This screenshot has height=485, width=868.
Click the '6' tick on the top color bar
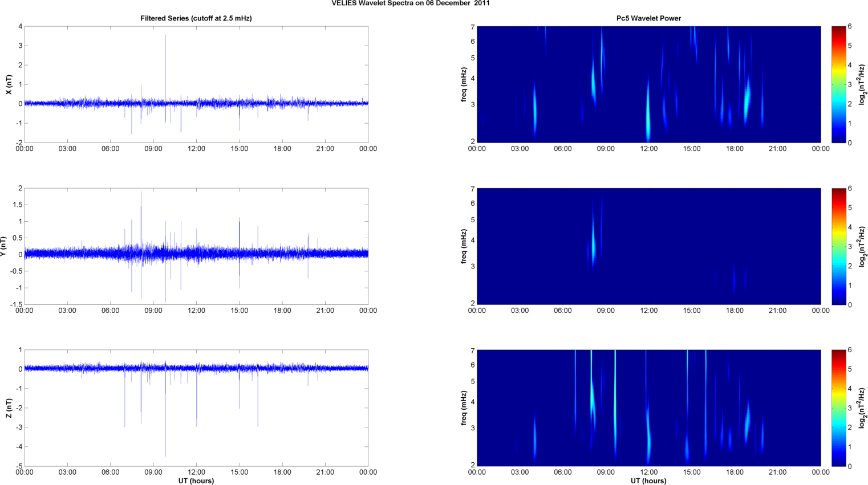click(850, 26)
